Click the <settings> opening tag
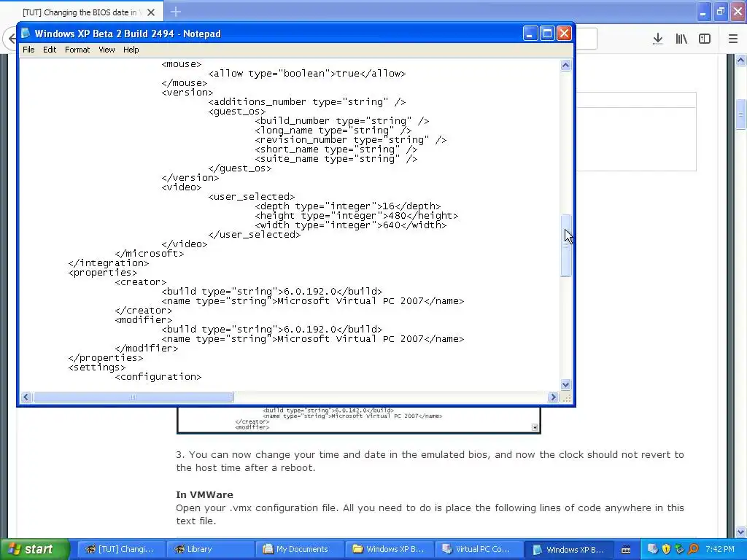The image size is (747, 560). (x=97, y=367)
